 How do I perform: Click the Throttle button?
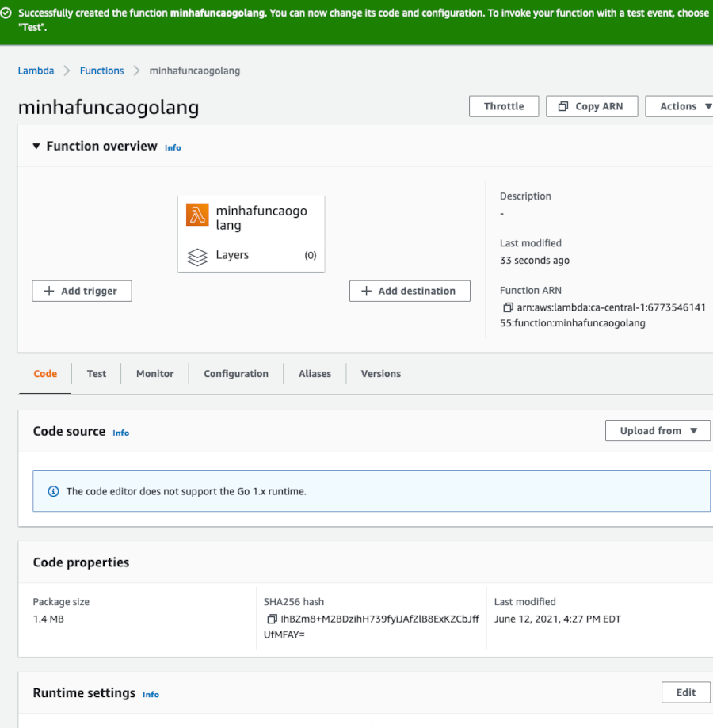coord(504,106)
